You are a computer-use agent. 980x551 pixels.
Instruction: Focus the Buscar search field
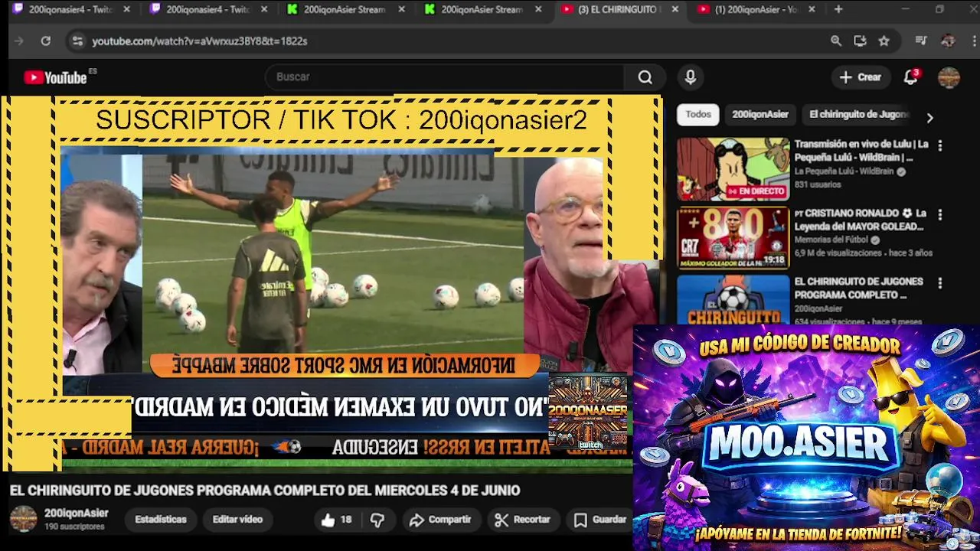pos(444,77)
